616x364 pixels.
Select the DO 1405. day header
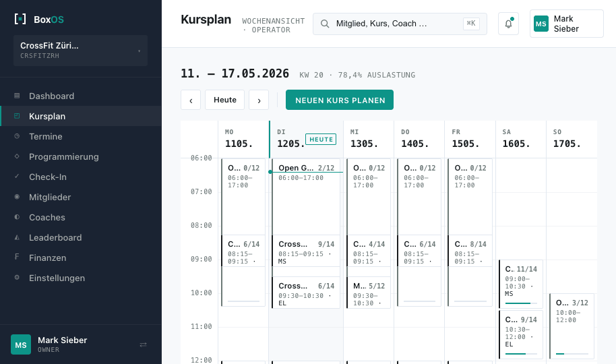[420, 139]
